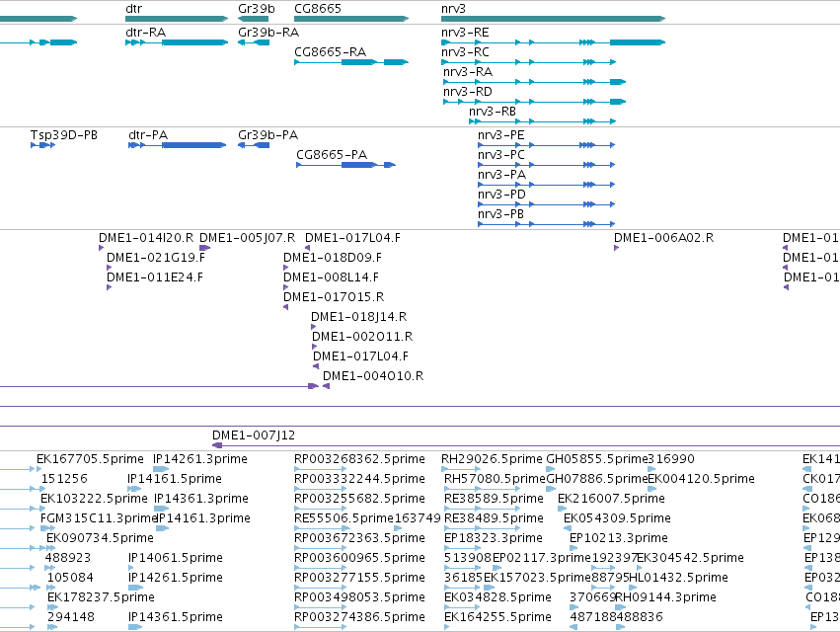This screenshot has height=632, width=840.
Task: Click the CG8665-RA transcript glyph
Action: click(x=351, y=62)
